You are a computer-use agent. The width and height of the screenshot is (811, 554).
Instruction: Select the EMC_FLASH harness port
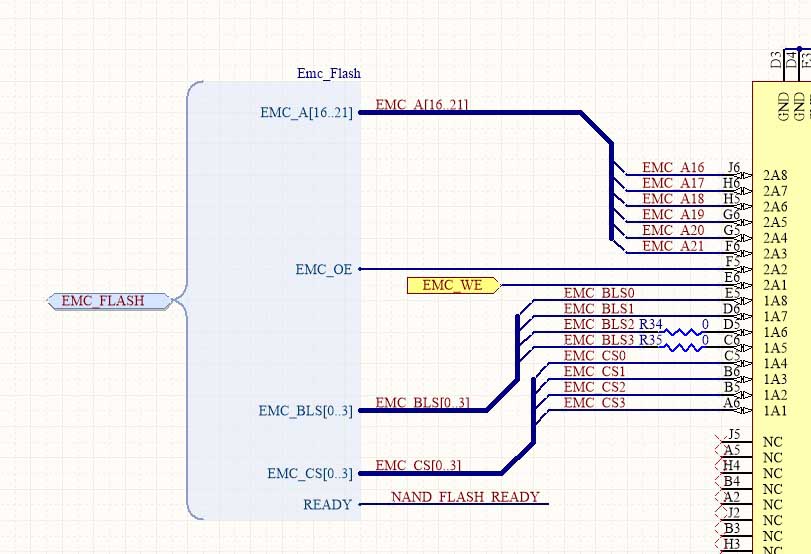[x=110, y=300]
